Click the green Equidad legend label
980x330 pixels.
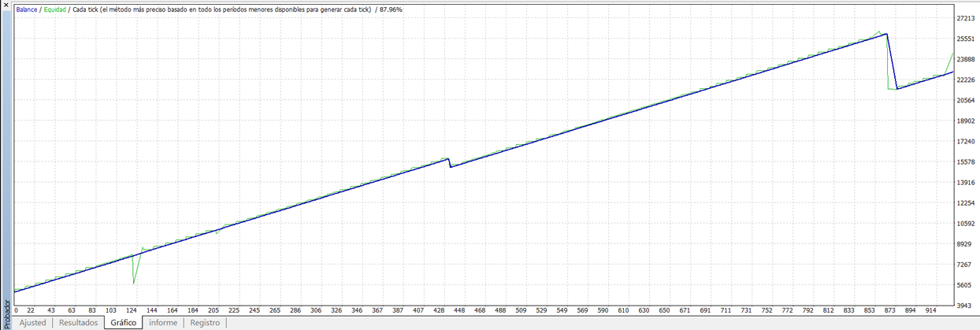(55, 9)
